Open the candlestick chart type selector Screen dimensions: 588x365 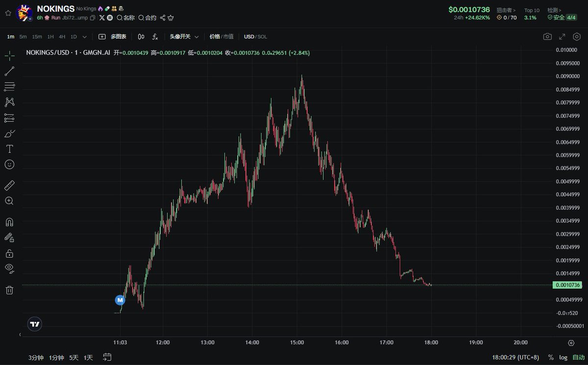[x=141, y=37]
